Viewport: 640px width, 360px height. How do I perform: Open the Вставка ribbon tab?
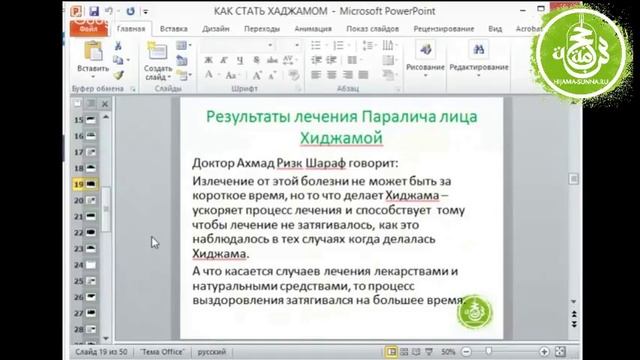pyautogui.click(x=174, y=29)
